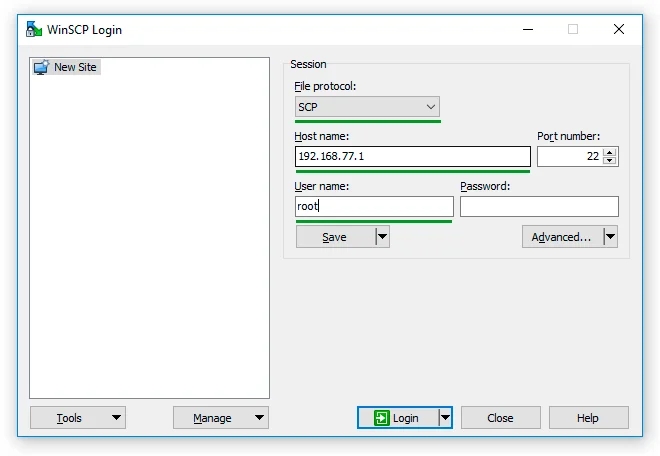
Task: Click the "WinSCP Login" title text
Action: pyautogui.click(x=84, y=30)
